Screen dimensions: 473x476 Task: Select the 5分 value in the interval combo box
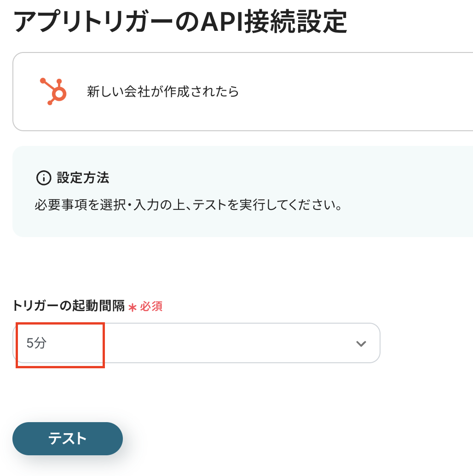click(x=37, y=343)
